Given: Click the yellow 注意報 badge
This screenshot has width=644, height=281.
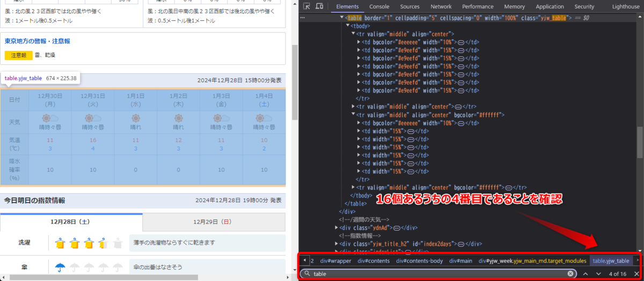Looking at the screenshot, I should 19,55.
